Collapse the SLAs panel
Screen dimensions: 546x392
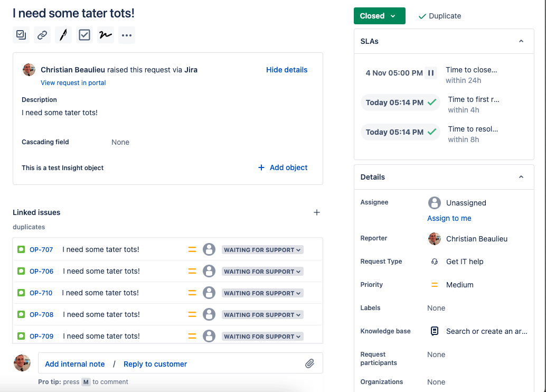point(521,41)
